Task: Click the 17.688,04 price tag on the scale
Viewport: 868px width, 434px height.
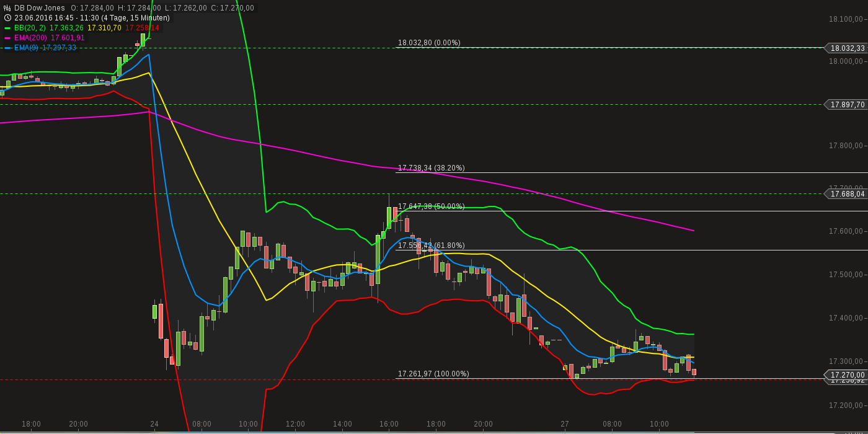Action: [x=845, y=193]
